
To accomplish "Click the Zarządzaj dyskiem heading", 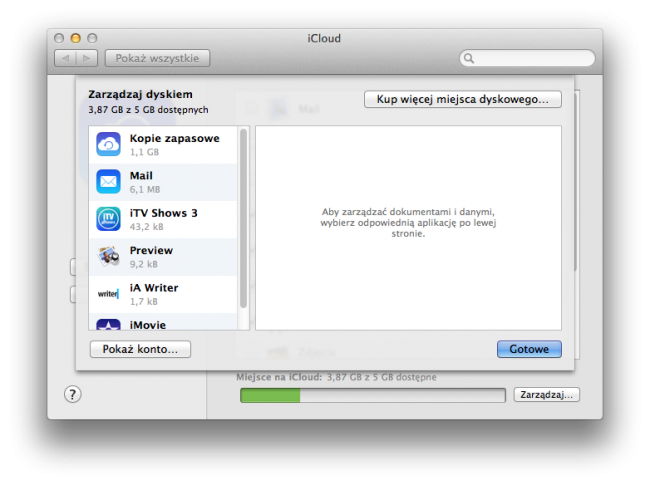I will point(140,95).
